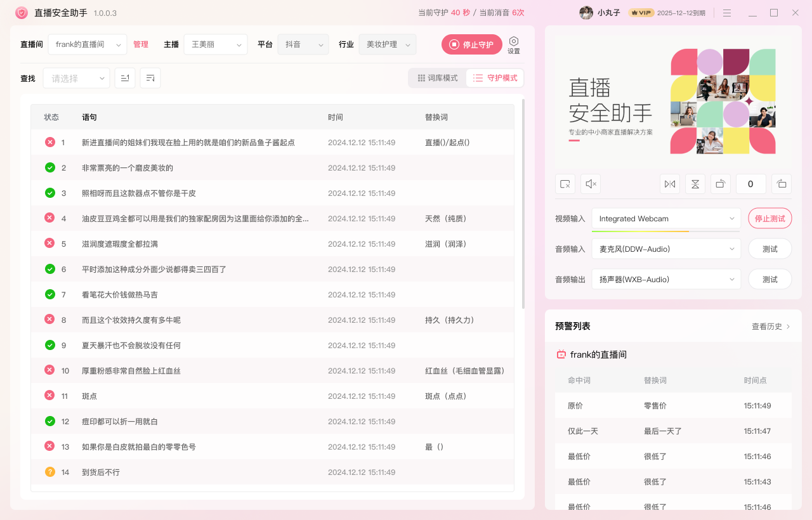Click the sentence list vertical scrollbar
Image resolution: width=812 pixels, height=520 pixels.
click(523, 204)
